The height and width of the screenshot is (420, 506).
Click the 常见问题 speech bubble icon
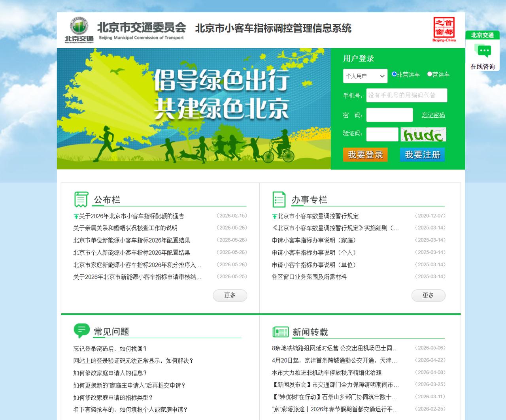tap(81, 330)
